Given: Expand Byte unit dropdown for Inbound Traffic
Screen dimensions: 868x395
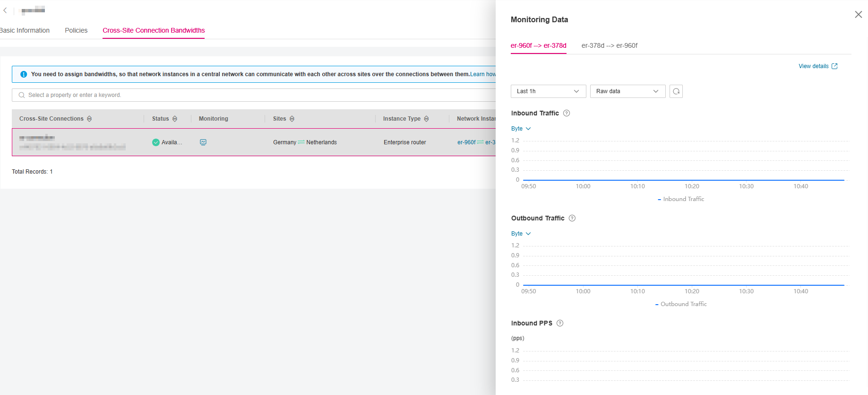Looking at the screenshot, I should [521, 129].
